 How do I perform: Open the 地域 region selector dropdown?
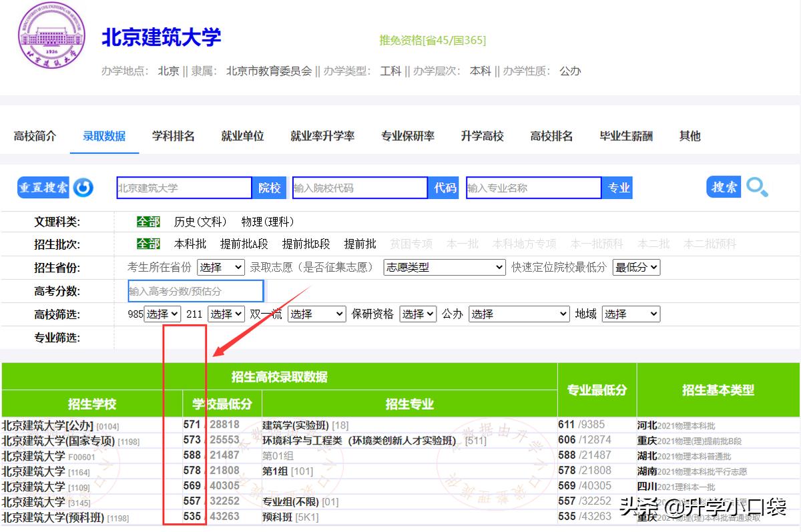click(630, 314)
